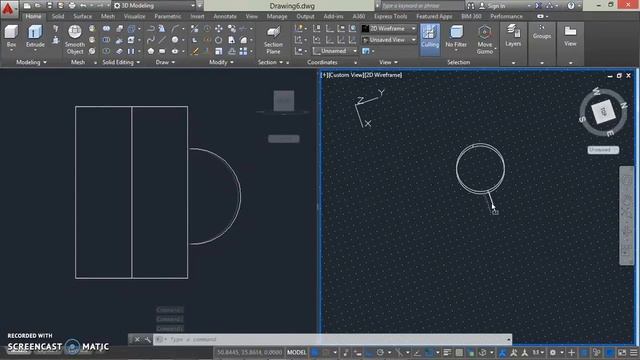Select the Line tool in Draw panel

pos(162,40)
